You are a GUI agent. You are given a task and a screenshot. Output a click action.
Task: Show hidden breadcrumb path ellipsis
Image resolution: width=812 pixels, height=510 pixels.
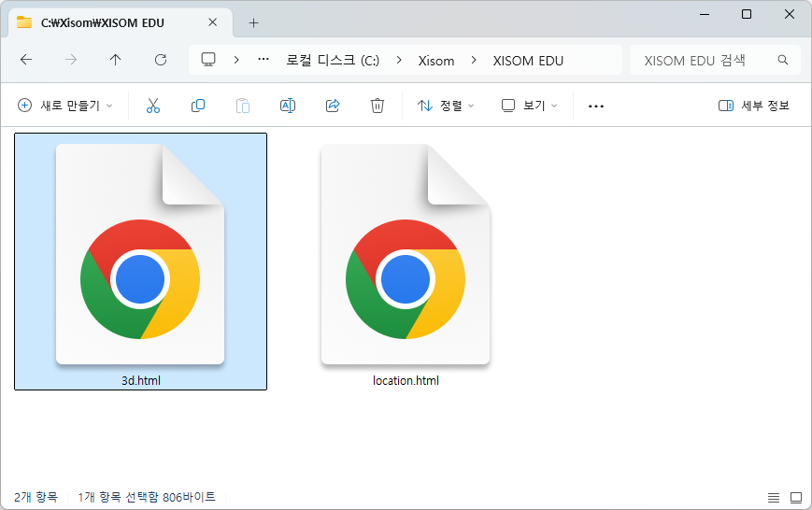point(264,60)
